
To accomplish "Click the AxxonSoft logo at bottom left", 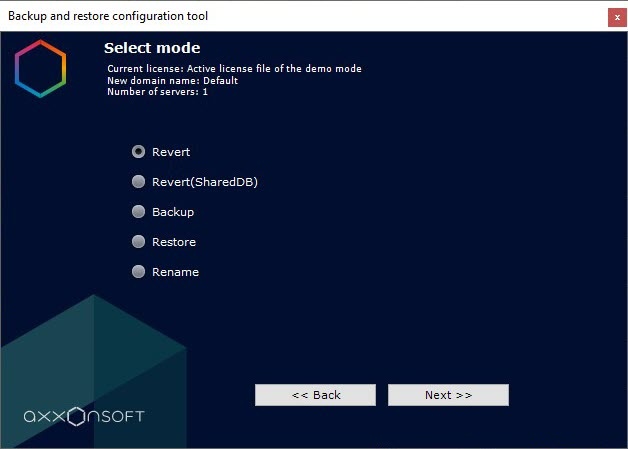I will 84,416.
